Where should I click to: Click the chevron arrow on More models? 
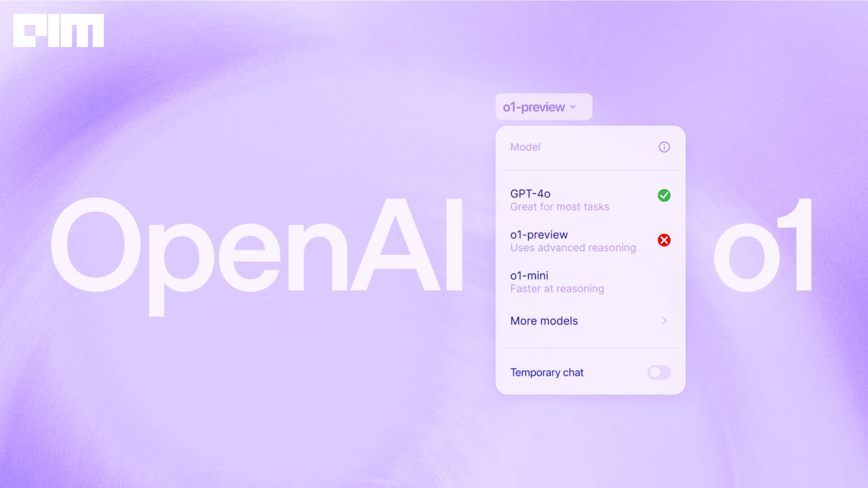665,321
